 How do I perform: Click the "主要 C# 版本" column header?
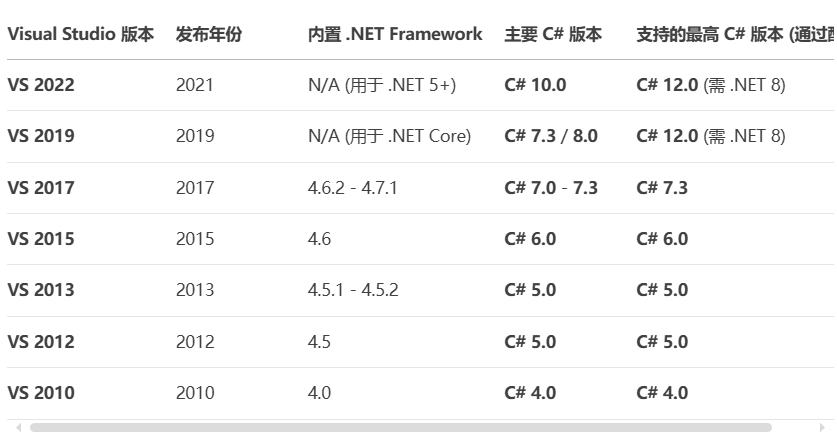tap(553, 34)
